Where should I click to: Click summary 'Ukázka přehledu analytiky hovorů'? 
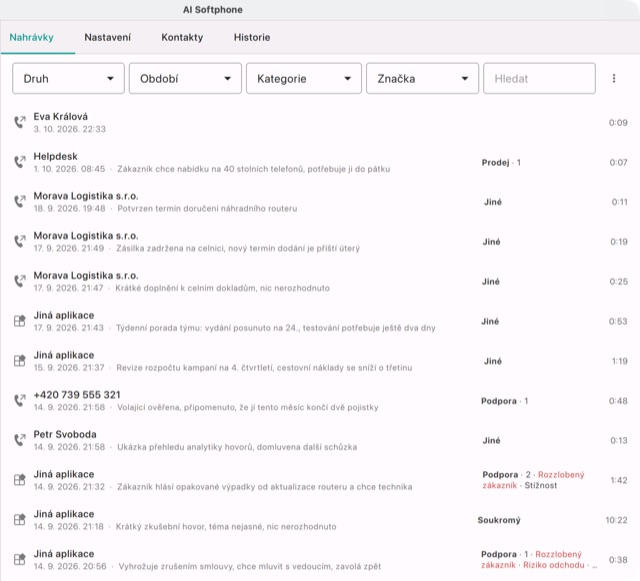[237, 447]
